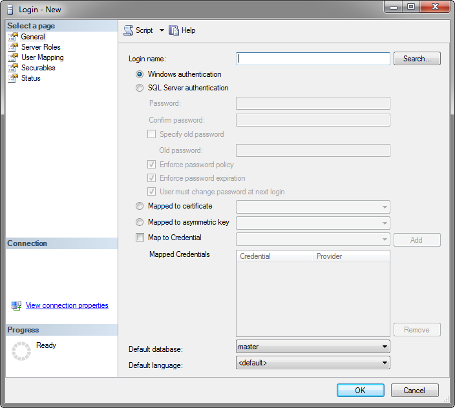Screen dimensions: 456x408
Task: Enable the Map to Credential checkbox
Action: pos(140,237)
